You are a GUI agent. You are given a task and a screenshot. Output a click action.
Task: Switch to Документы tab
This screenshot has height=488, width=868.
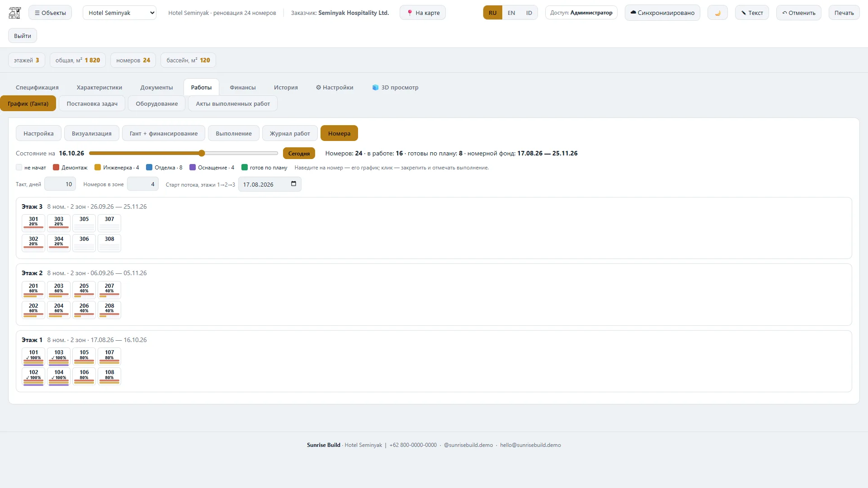coord(156,87)
